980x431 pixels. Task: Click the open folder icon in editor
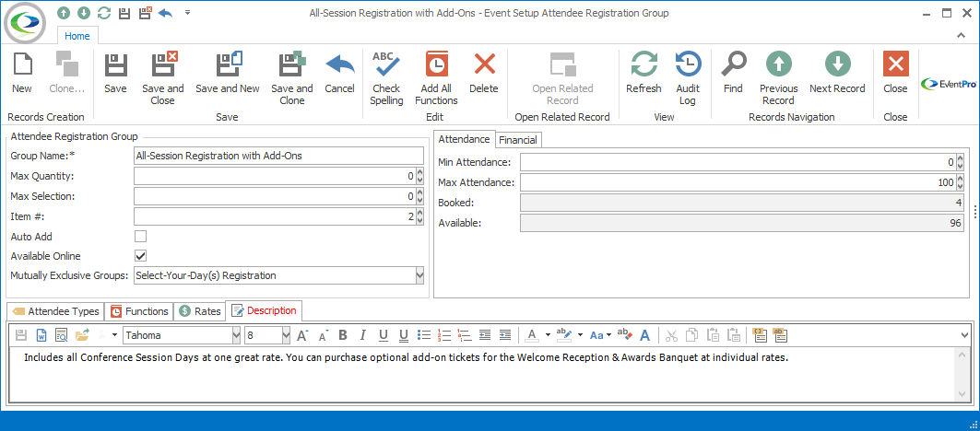[82, 335]
